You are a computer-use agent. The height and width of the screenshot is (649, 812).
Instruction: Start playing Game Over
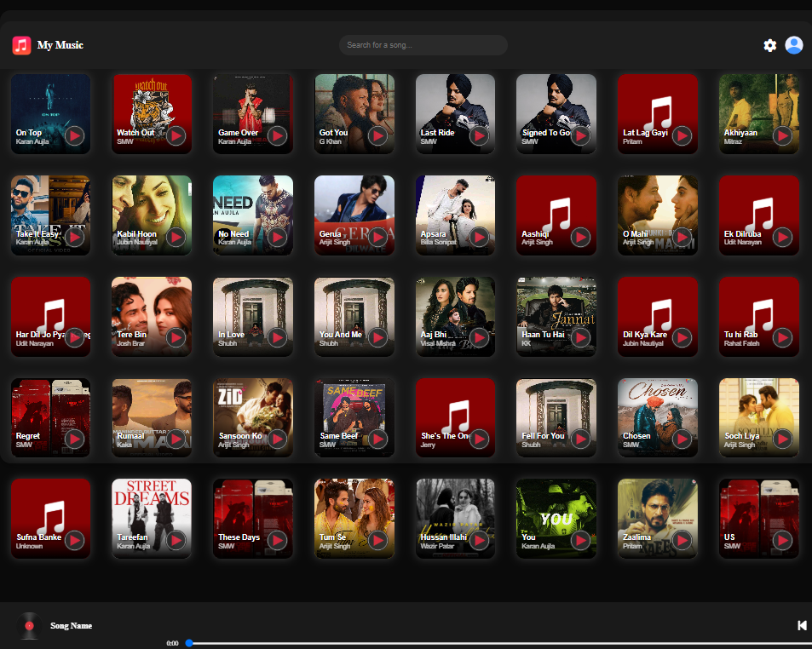click(x=277, y=136)
